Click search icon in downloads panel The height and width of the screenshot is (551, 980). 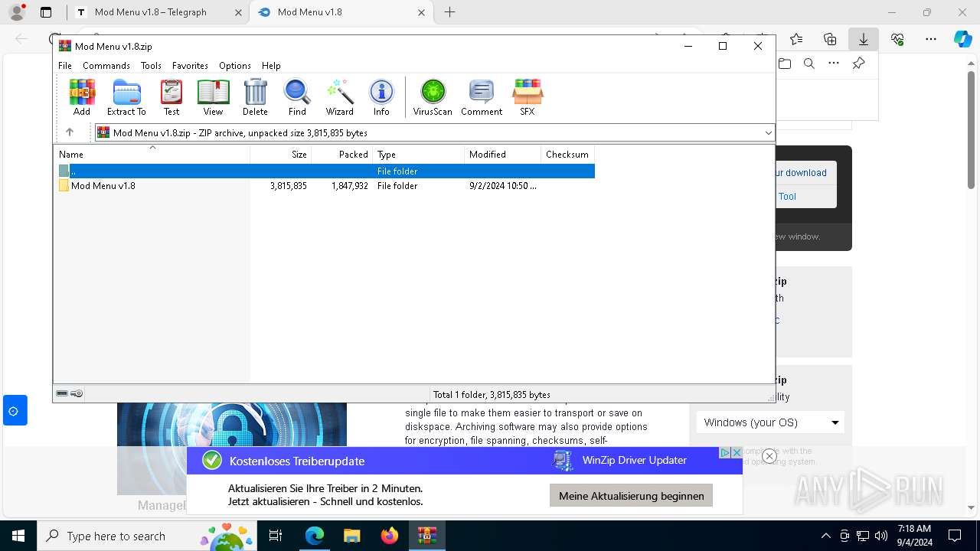coord(809,64)
